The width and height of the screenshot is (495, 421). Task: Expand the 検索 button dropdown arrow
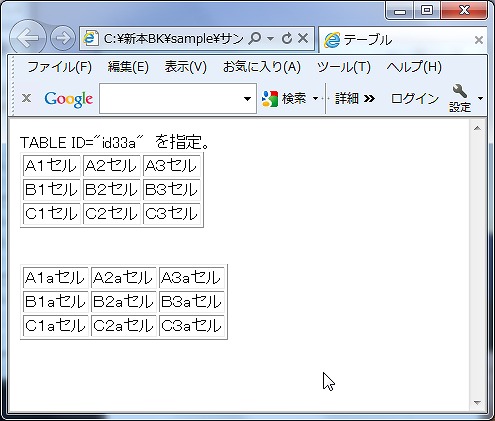tap(315, 99)
